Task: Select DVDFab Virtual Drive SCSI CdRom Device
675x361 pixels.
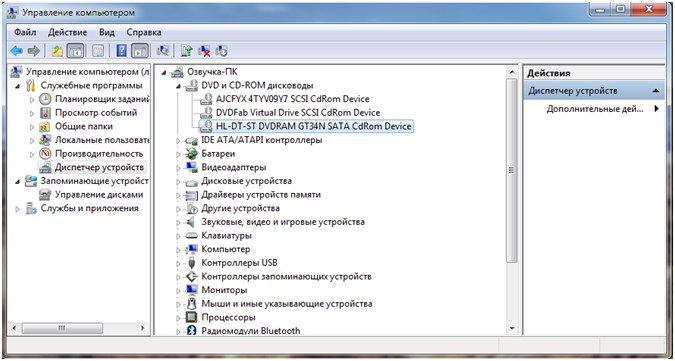Action: [x=298, y=113]
